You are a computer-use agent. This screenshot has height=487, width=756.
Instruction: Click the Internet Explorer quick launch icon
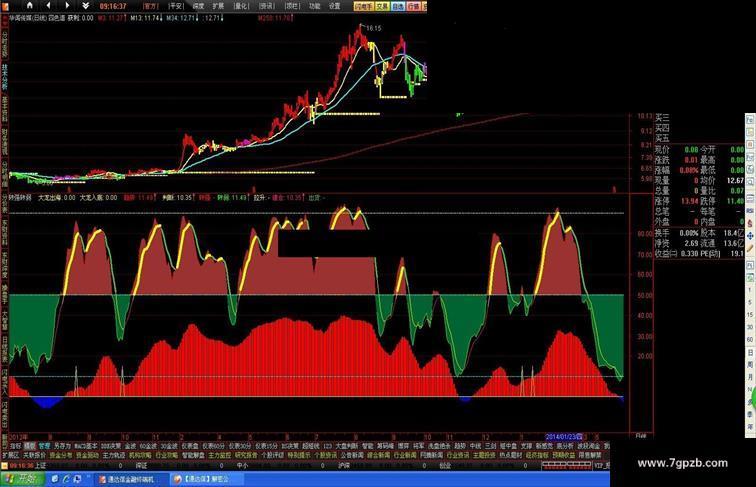pos(66,479)
